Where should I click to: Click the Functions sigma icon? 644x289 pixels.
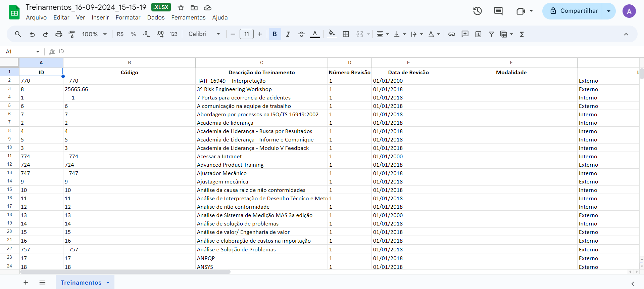point(522,34)
